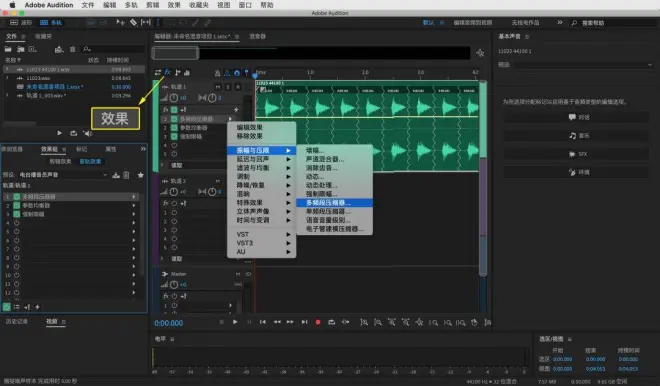
Task: Mute Track 1 with M button
Action: point(218,87)
